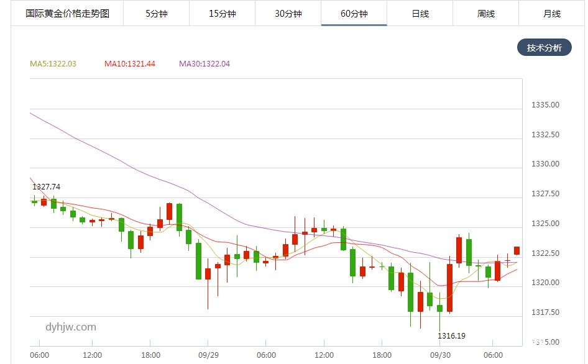Click the active 60分钟 tab
The image size is (588, 364).
pyautogui.click(x=354, y=14)
